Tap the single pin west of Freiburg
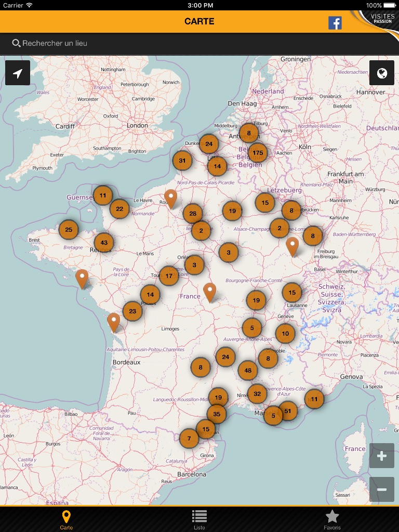 (292, 247)
